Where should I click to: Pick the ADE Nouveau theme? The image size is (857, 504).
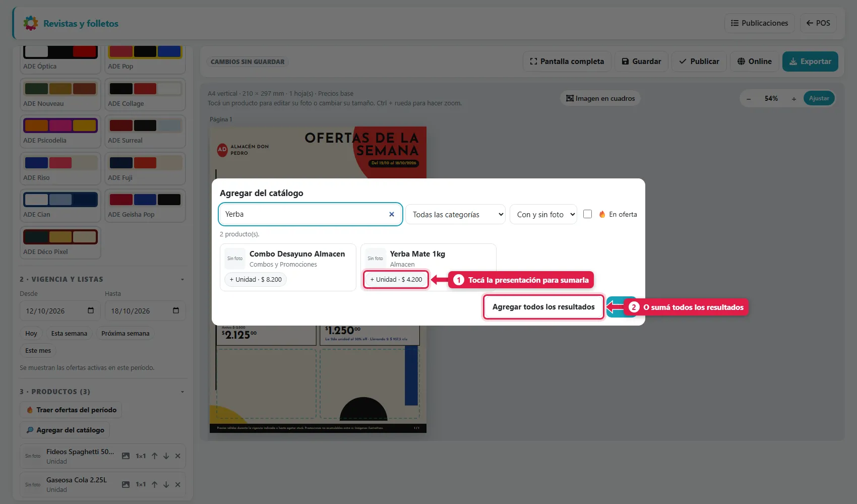(x=60, y=95)
